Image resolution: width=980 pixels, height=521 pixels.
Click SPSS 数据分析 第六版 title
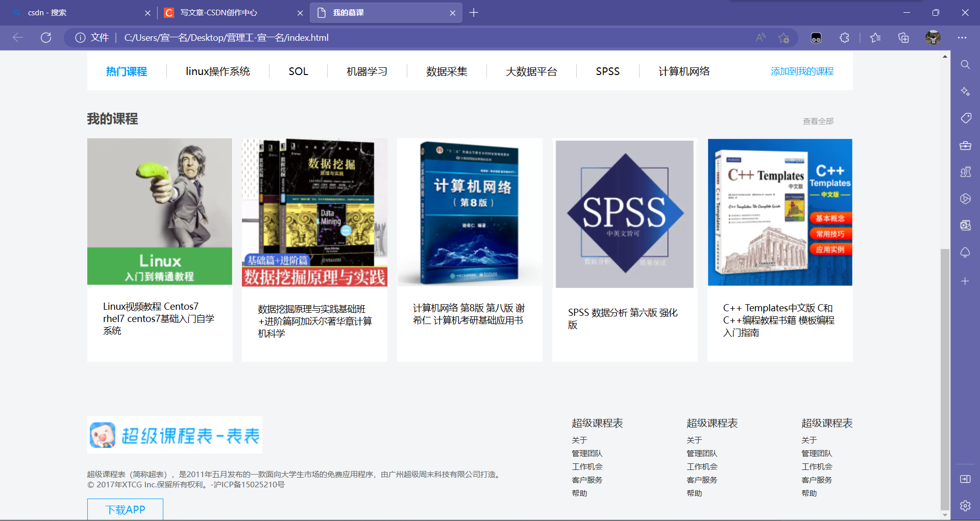coord(623,318)
